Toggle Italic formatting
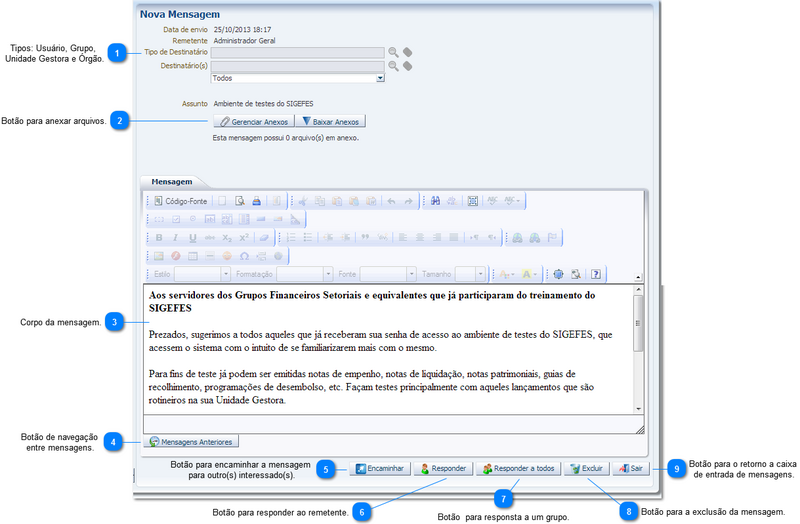The image size is (800, 524). coord(176,238)
